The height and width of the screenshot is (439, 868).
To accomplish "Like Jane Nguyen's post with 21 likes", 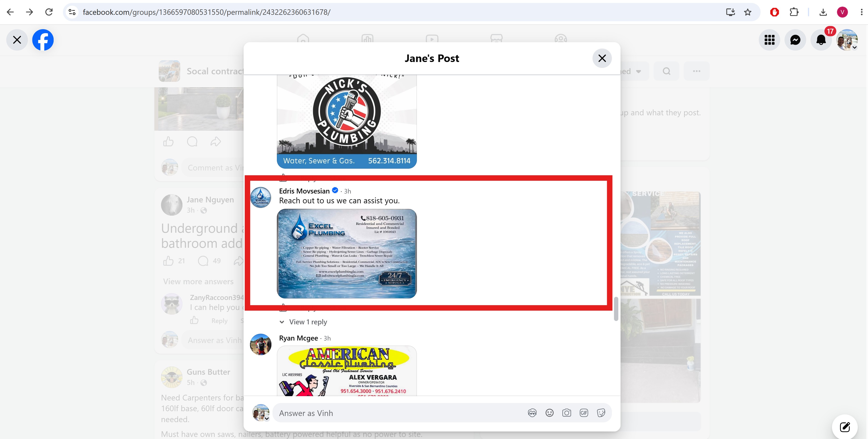I will (168, 261).
